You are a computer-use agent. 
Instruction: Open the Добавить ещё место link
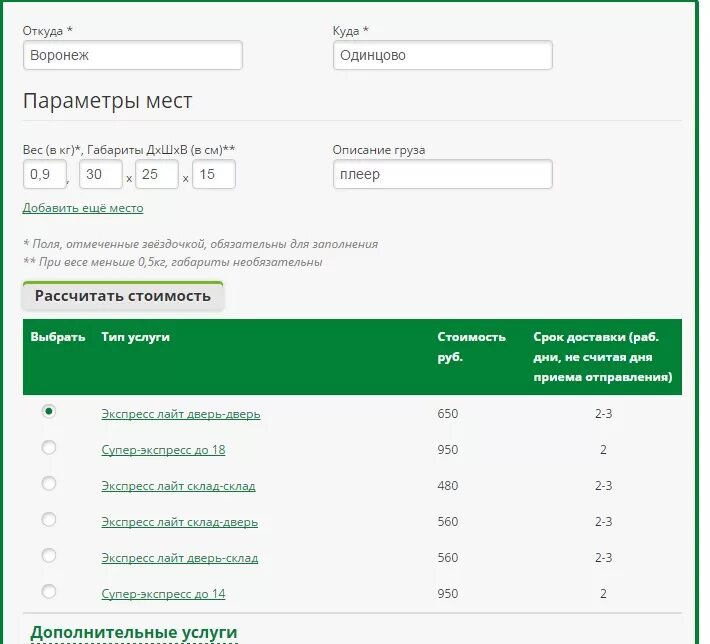pyautogui.click(x=83, y=208)
